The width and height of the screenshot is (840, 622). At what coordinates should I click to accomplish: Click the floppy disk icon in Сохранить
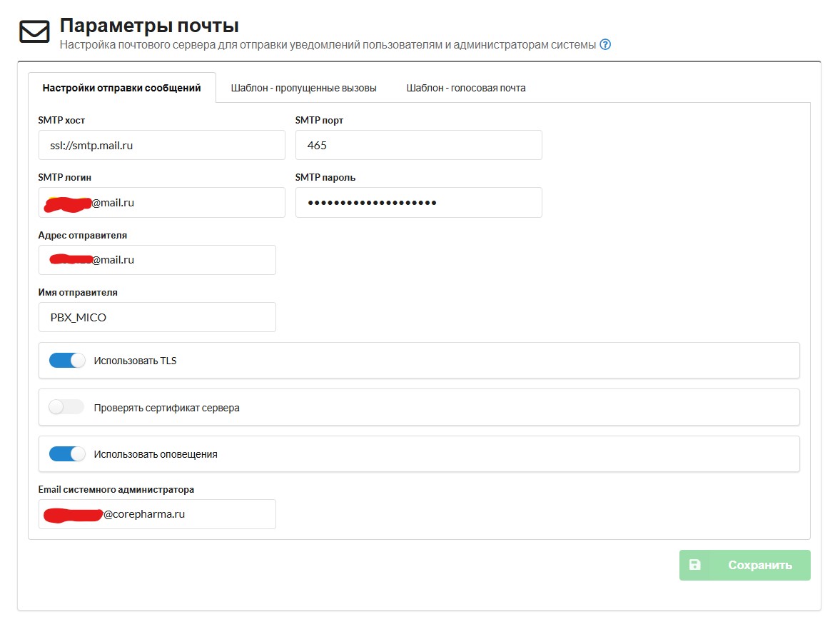tap(694, 565)
